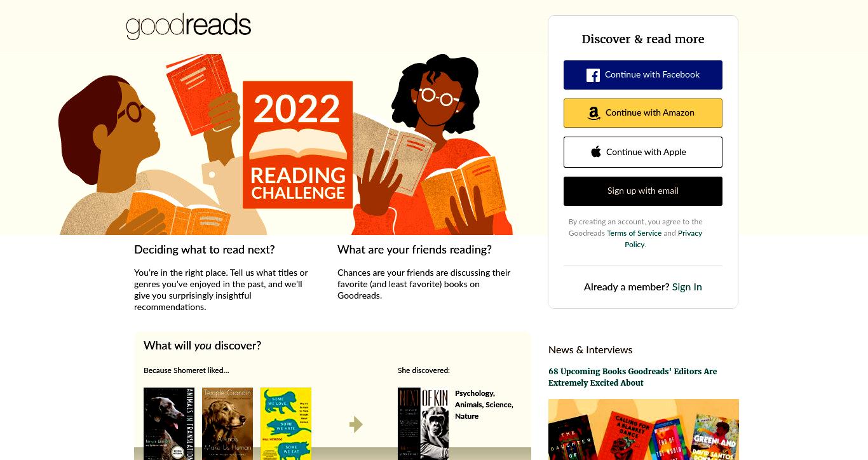Continue with Facebook
Screen dimensions: 868x460
pyautogui.click(x=643, y=75)
